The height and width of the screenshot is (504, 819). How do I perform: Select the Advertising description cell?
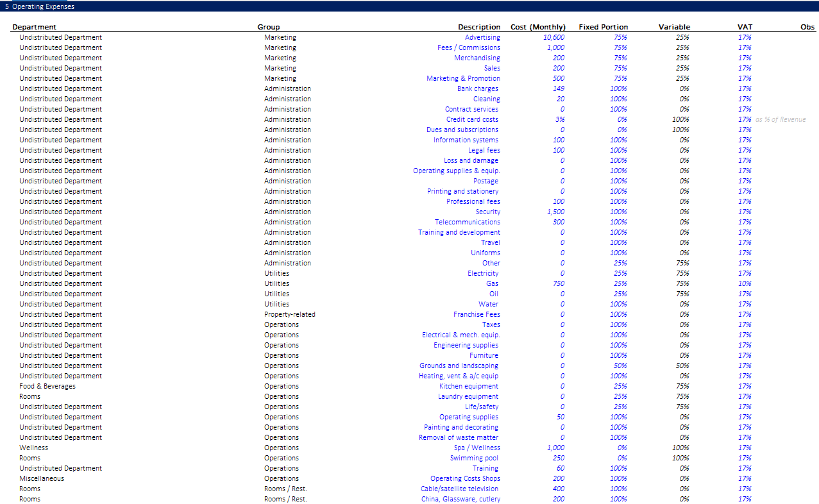(482, 37)
